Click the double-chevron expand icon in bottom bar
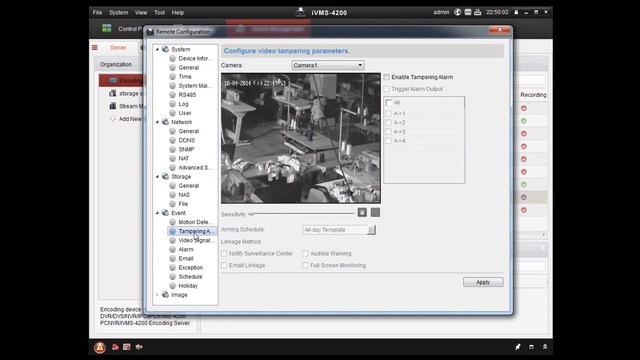The height and width of the screenshot is (360, 640). [545, 347]
